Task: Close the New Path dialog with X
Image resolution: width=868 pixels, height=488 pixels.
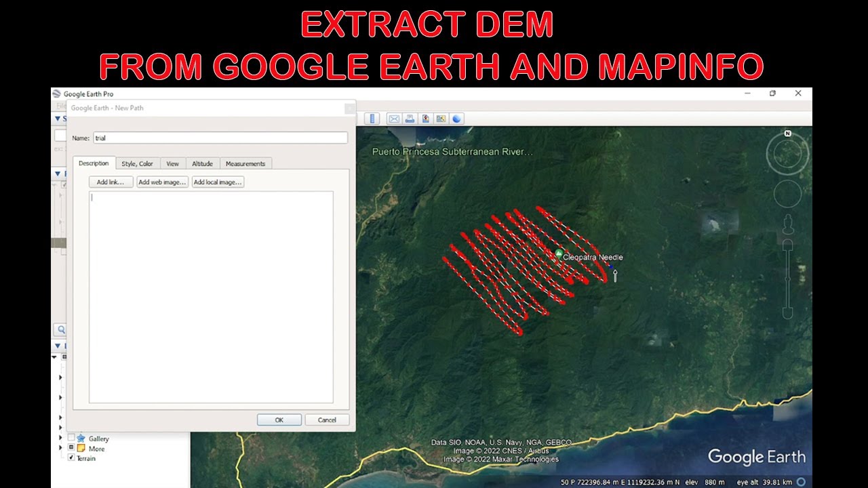Action: click(349, 108)
